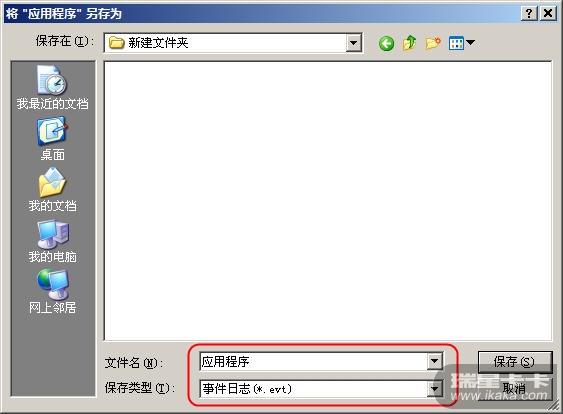Screen dimensions: 563x414
Task: Expand the 保存在 location dropdown arrow
Action: (354, 43)
